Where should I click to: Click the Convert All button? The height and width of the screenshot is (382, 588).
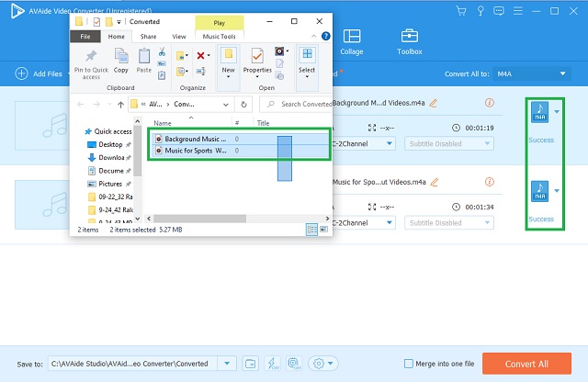(x=526, y=364)
